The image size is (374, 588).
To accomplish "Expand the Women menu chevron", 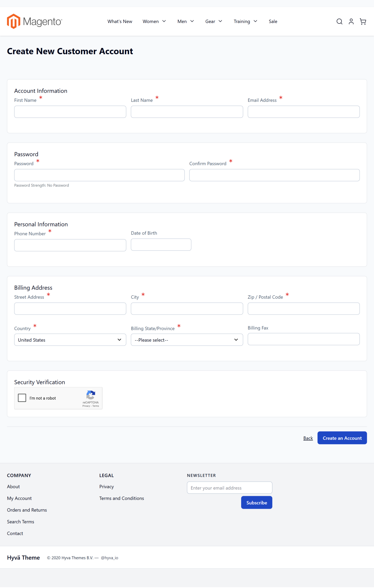I will click(164, 21).
